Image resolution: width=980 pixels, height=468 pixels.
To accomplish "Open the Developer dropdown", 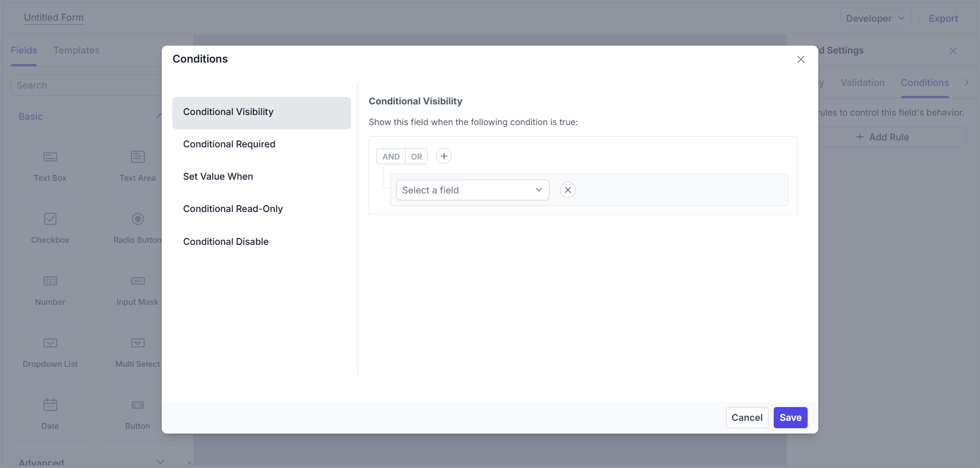I will pyautogui.click(x=876, y=19).
